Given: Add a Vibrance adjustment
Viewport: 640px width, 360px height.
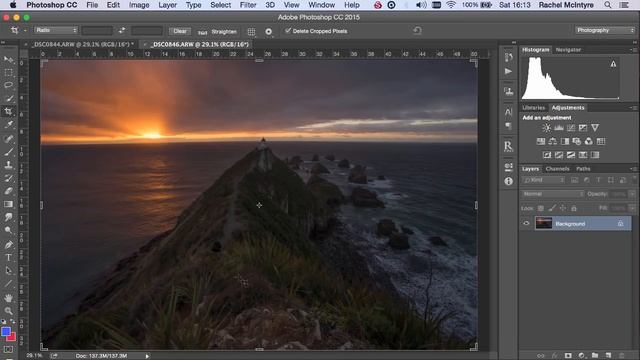Looking at the screenshot, I should point(595,128).
